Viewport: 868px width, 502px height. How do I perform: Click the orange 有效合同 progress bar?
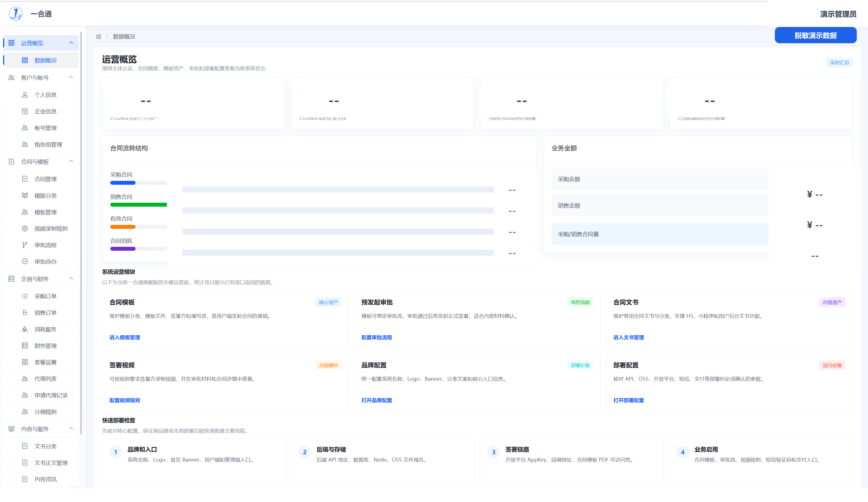123,227
